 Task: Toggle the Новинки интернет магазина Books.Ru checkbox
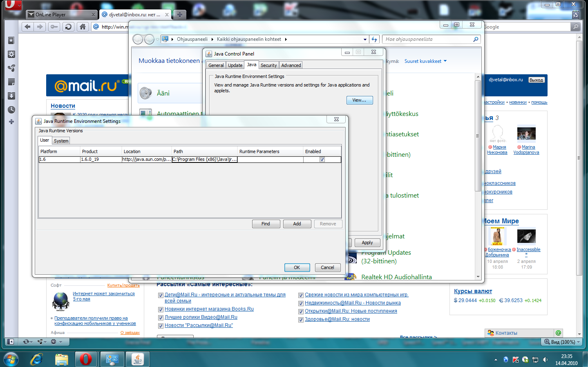161,309
